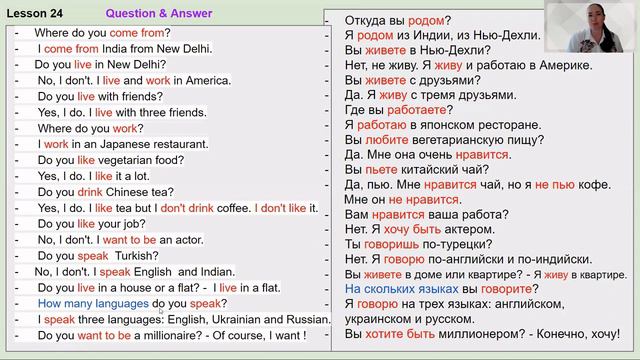Click the answer 'I live in a flat.'
The height and width of the screenshot is (360, 640).
tap(247, 288)
